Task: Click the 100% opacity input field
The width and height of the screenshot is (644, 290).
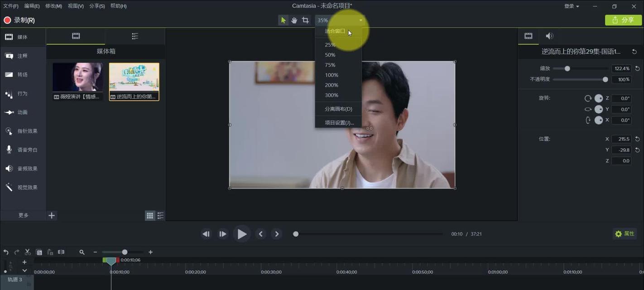Action: click(x=621, y=79)
